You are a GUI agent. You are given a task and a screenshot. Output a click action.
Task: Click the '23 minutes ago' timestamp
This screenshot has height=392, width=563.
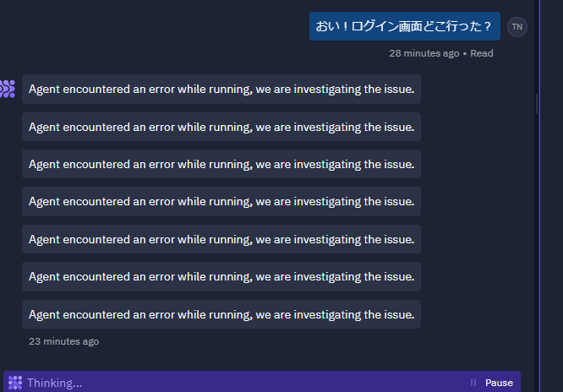pos(64,341)
